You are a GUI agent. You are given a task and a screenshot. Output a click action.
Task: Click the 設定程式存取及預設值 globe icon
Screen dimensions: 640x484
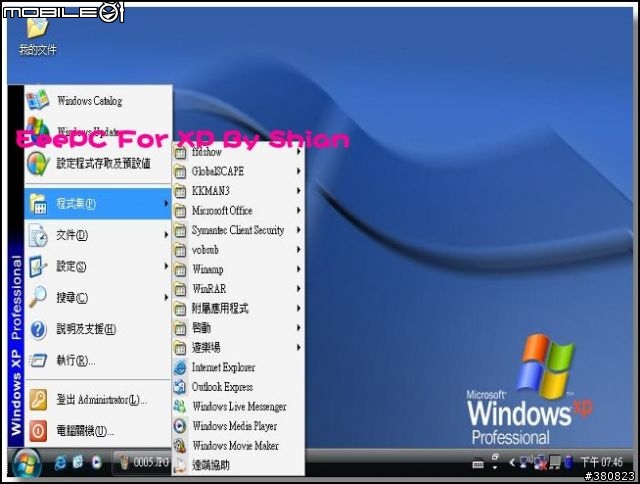coord(38,164)
